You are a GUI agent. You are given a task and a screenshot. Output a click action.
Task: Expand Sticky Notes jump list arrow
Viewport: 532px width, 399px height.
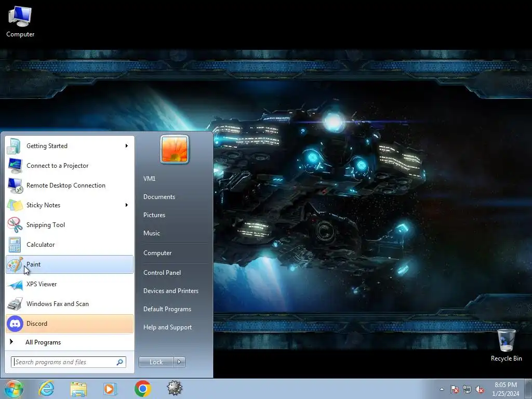127,205
